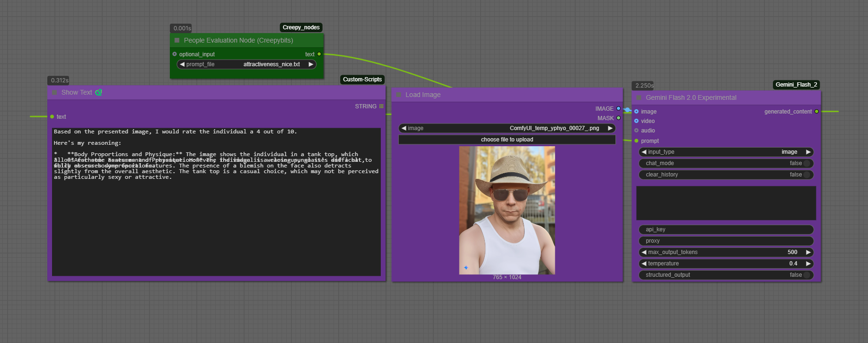Collapse the Load Image node via its dot

[x=399, y=95]
